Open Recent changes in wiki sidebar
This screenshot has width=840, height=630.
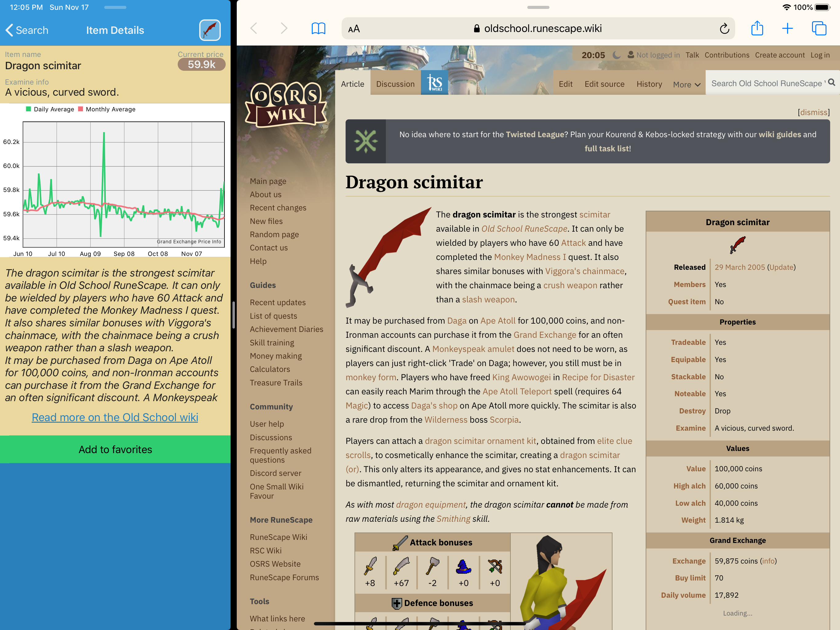278,208
